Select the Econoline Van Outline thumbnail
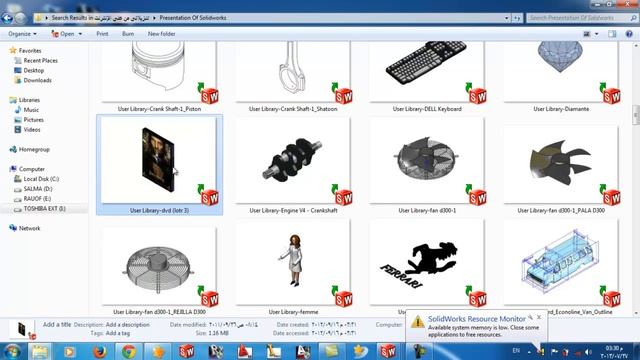Image resolution: width=640 pixels, height=360 pixels. click(x=561, y=263)
